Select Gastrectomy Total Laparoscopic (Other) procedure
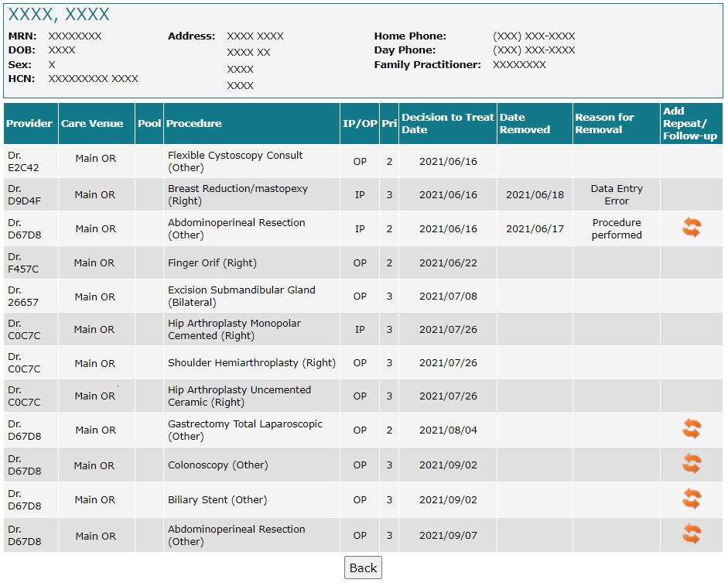Image resolution: width=728 pixels, height=583 pixels. [245, 430]
